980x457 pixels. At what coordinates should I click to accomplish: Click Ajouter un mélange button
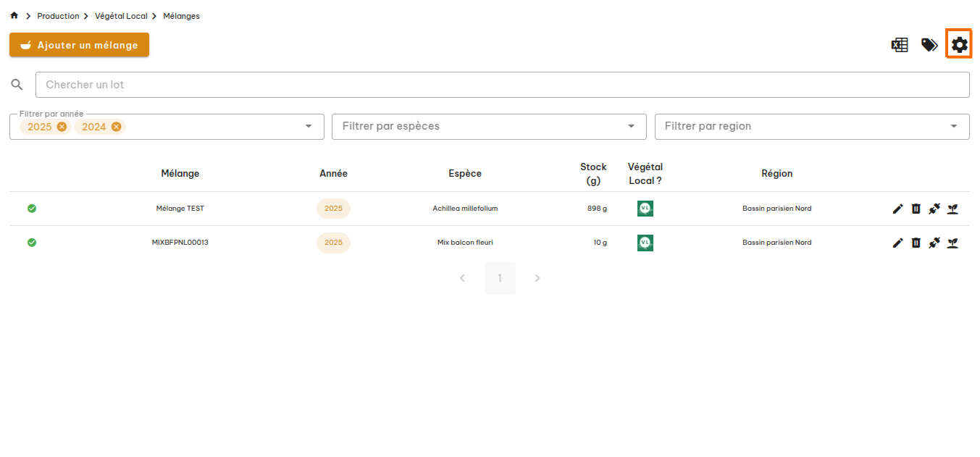pos(79,45)
